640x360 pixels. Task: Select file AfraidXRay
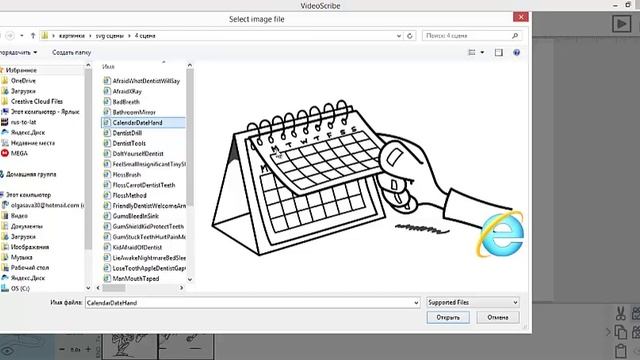point(127,91)
